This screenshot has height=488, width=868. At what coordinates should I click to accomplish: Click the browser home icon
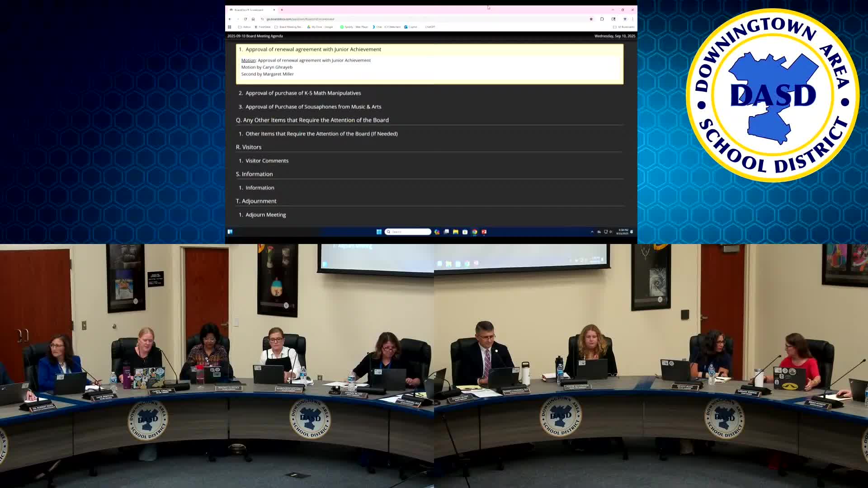tap(253, 19)
